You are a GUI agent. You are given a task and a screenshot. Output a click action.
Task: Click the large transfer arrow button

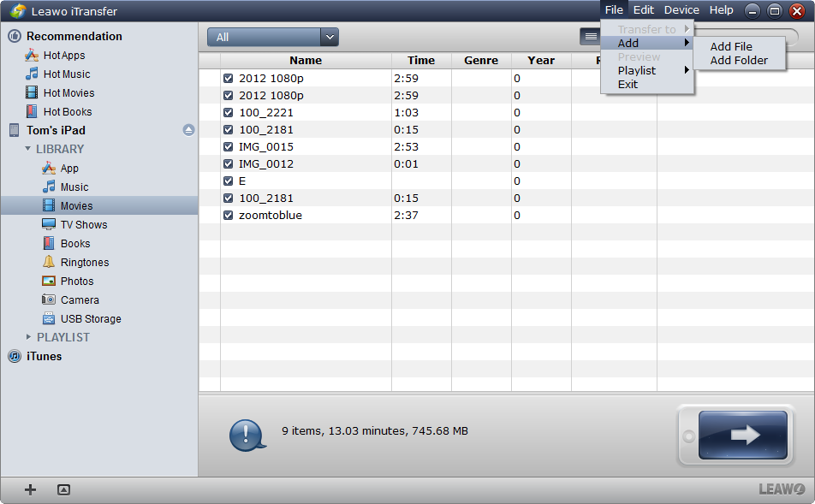(x=743, y=435)
